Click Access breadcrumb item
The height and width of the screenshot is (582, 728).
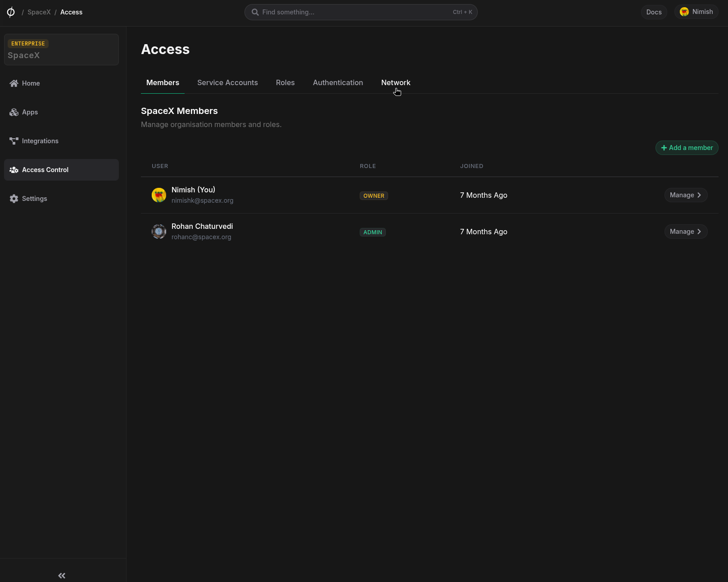[71, 12]
